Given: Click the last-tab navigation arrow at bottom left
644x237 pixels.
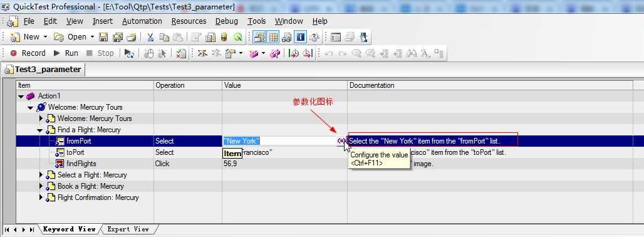Looking at the screenshot, I should pos(32,229).
